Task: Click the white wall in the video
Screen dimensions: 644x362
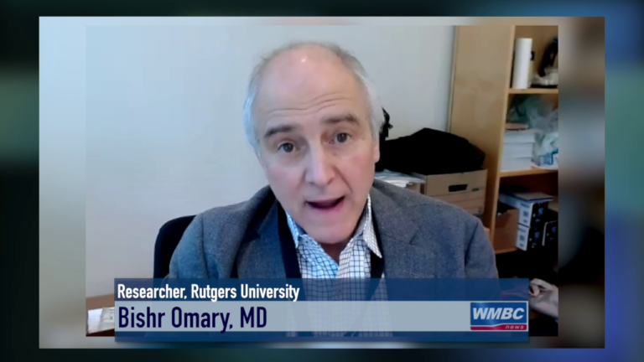Action: [x=168, y=126]
